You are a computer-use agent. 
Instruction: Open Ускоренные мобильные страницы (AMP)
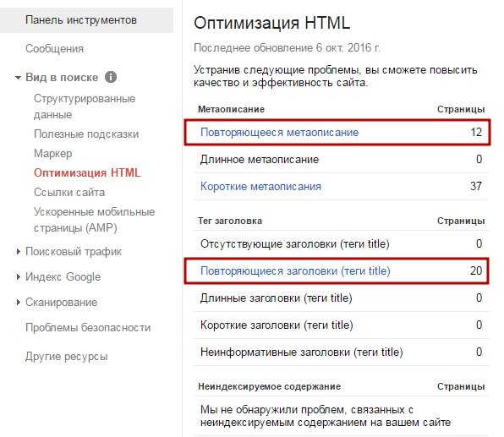tap(94, 220)
